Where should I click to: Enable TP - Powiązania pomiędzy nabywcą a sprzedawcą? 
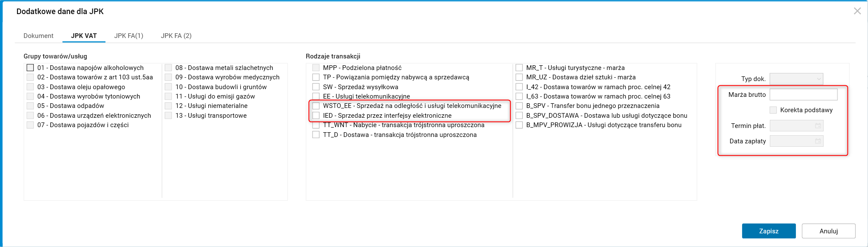[x=316, y=77]
